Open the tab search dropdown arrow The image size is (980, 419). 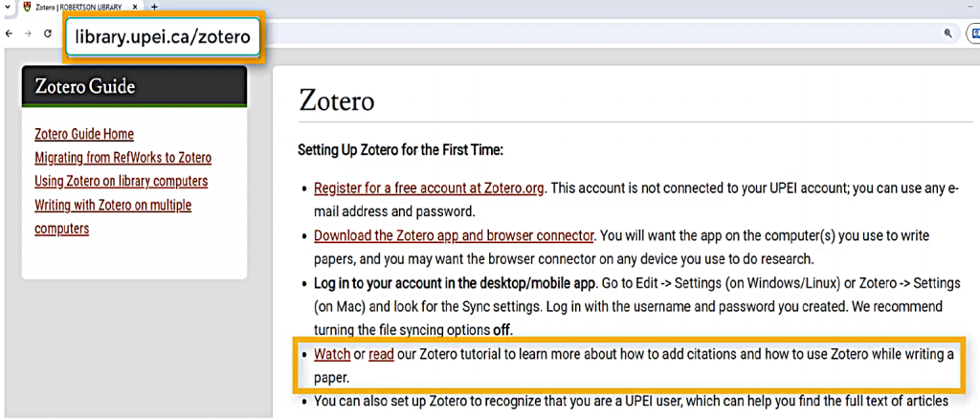pyautogui.click(x=8, y=7)
